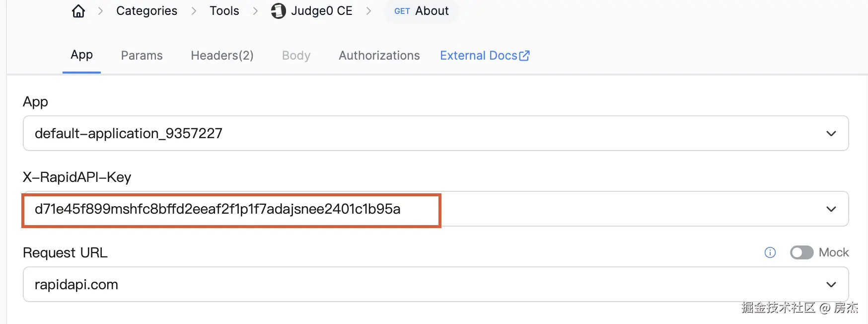Click the X-RapidAPI-Key value field
868x324 pixels.
[217, 209]
